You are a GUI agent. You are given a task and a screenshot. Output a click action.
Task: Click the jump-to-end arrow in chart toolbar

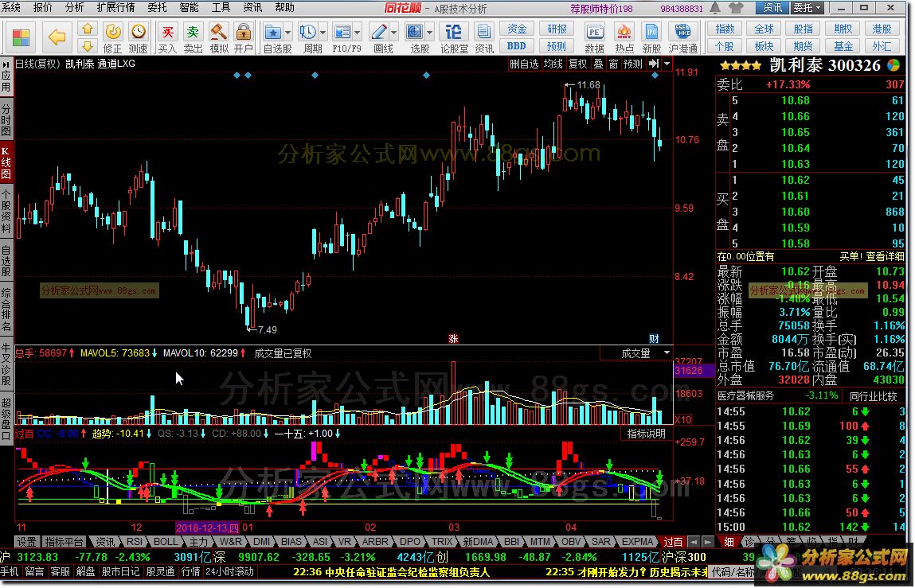click(x=654, y=64)
